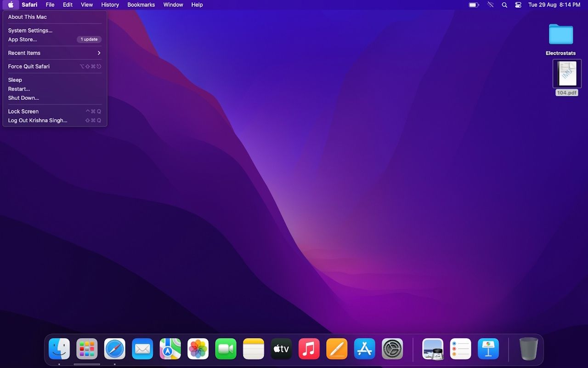Image resolution: width=588 pixels, height=368 pixels.
Task: Click the 1 update badge
Action: coord(89,40)
